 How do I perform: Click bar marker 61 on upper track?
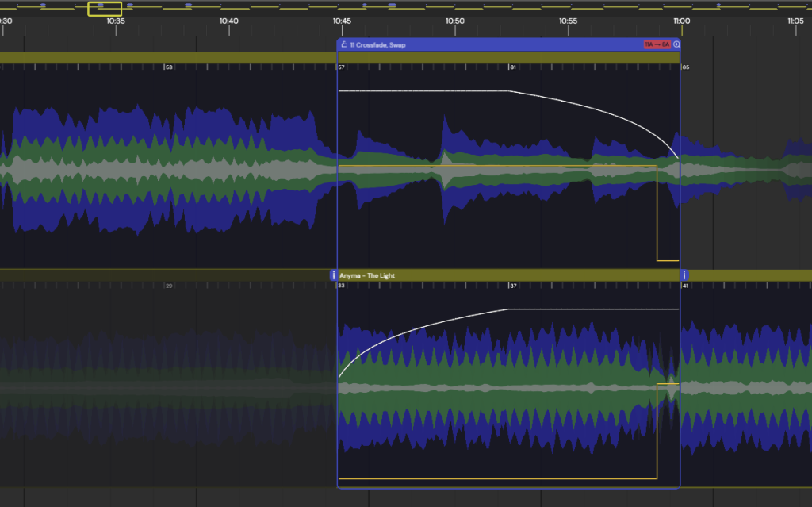[x=512, y=67]
